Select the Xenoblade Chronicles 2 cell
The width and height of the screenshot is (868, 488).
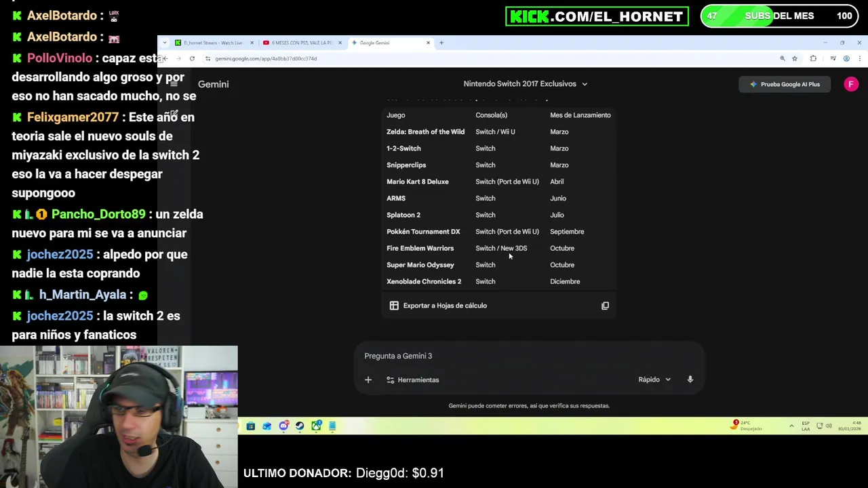pos(424,281)
